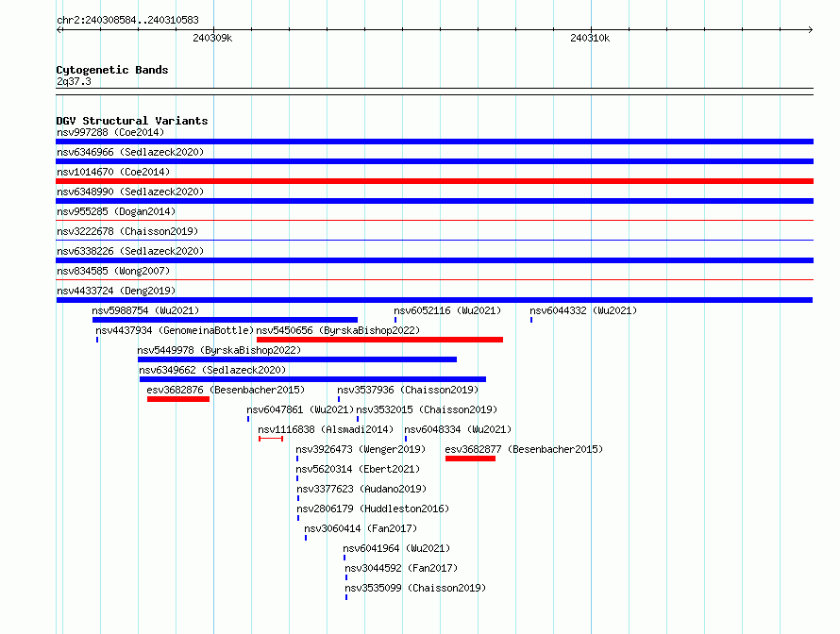
Task: Click the nsv1116838 (Alsmadi2014) text label
Action: click(326, 429)
